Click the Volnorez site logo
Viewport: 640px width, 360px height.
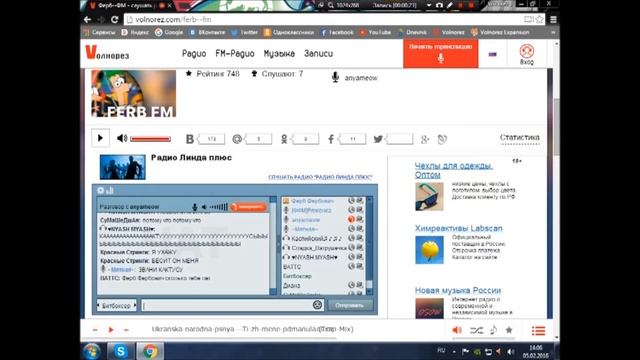coord(107,53)
